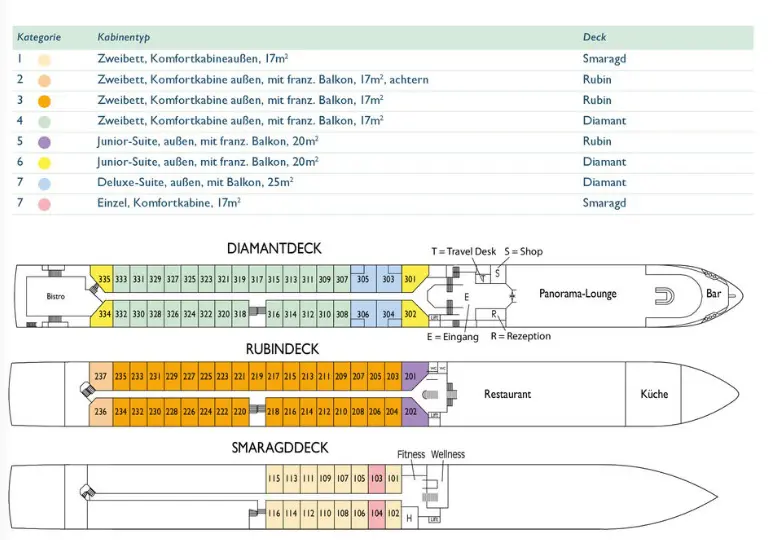This screenshot has width=779, height=540.
Task: Click the RUBINDECK heading
Action: click(282, 349)
